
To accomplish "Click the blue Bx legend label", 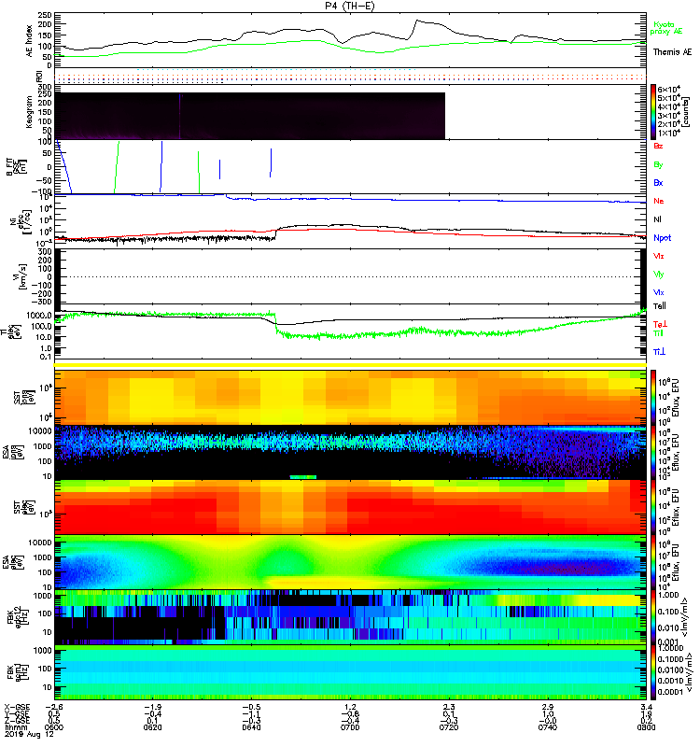I will tap(658, 183).
